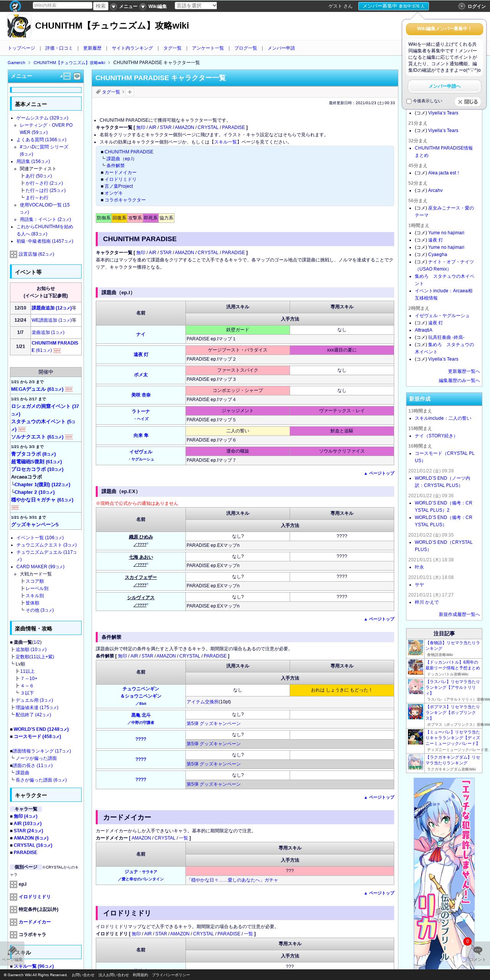Click the おれは しょうきに もどった! skill cell
490x980 pixels.
click(x=342, y=690)
